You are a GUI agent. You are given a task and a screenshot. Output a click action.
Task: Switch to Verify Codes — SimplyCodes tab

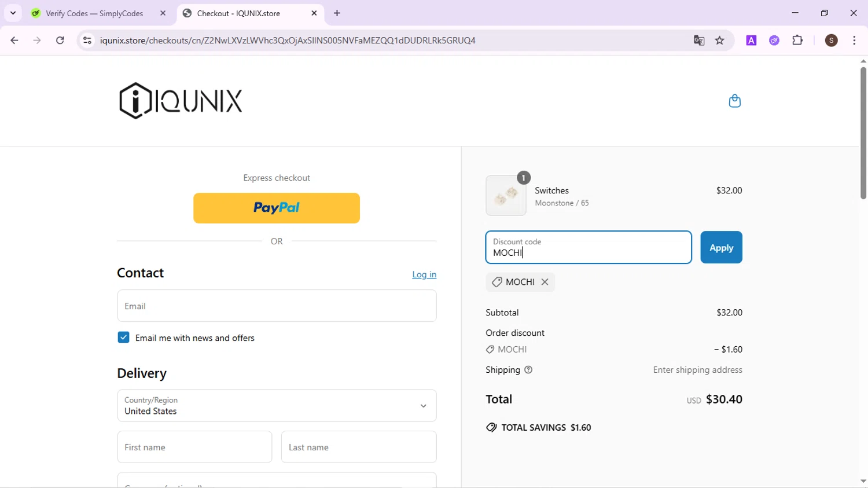point(94,13)
